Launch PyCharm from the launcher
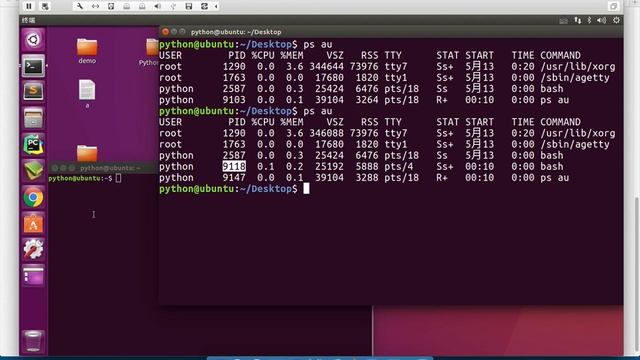 33,144
